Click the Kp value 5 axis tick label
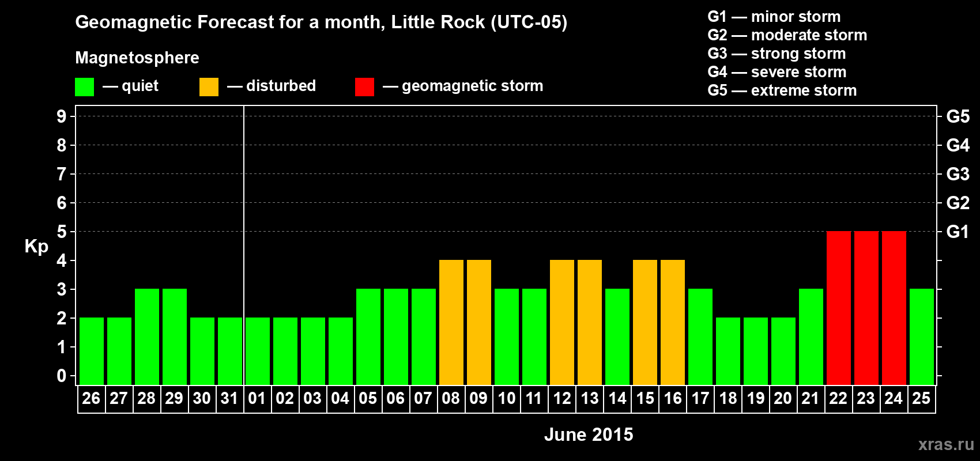 tap(62, 232)
